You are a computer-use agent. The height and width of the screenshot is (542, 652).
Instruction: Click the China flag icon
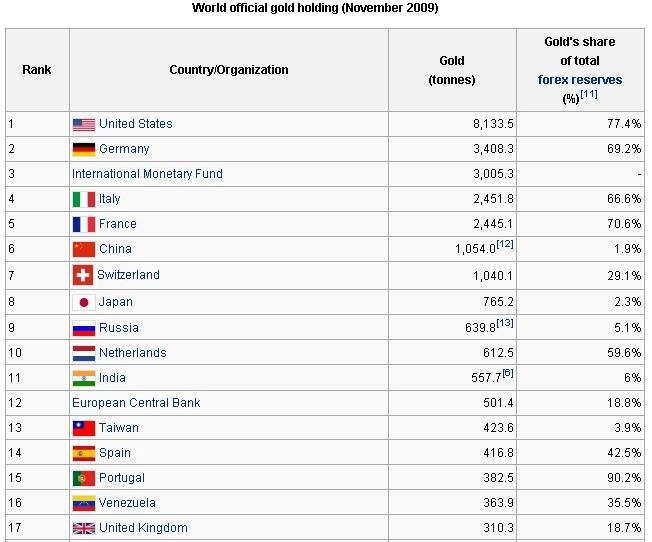tap(84, 249)
